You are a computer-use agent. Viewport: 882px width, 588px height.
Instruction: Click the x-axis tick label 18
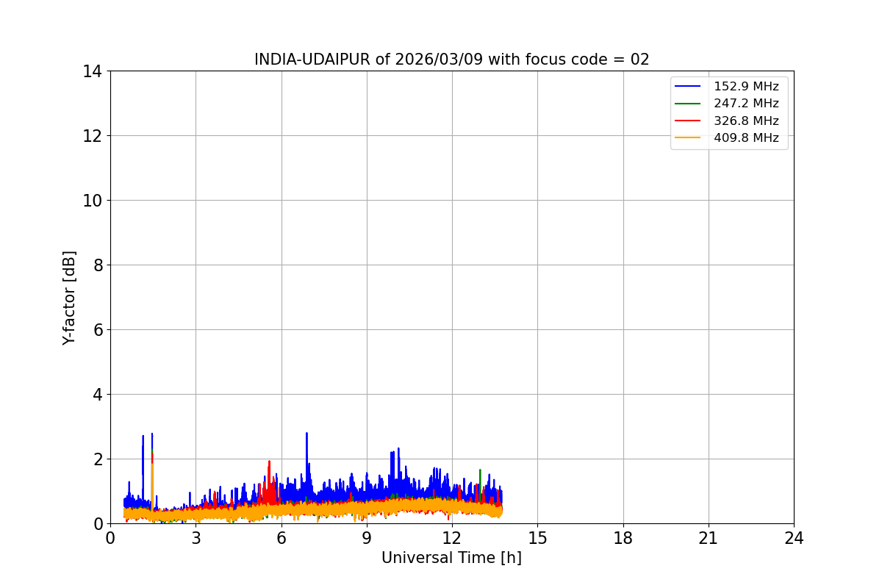click(623, 538)
